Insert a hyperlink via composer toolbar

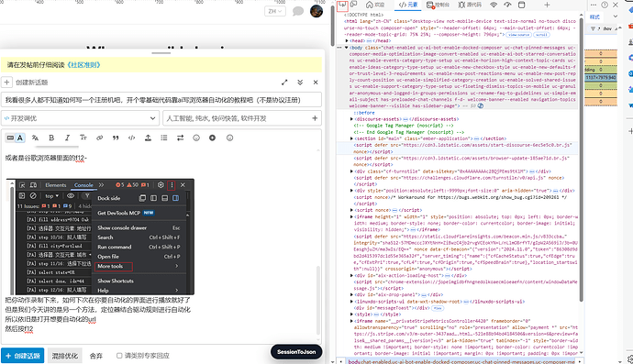[x=99, y=138]
